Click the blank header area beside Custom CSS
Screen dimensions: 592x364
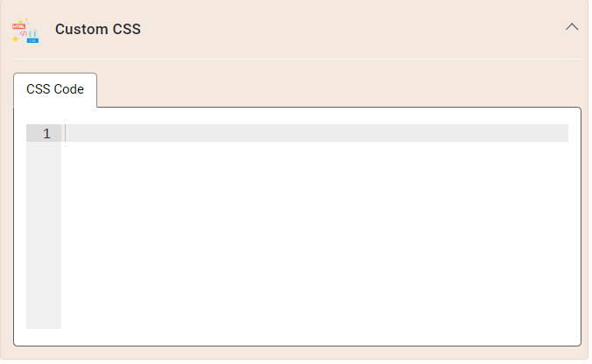point(351,29)
